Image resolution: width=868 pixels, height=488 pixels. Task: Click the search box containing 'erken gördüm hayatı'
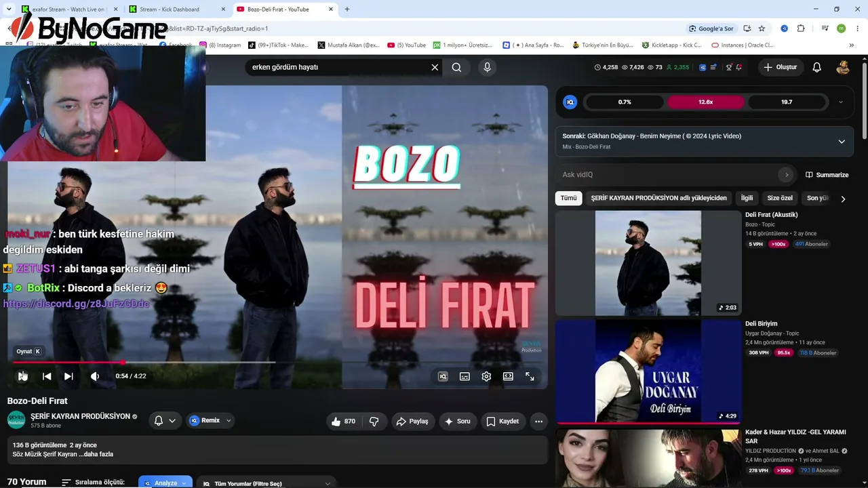[339, 67]
